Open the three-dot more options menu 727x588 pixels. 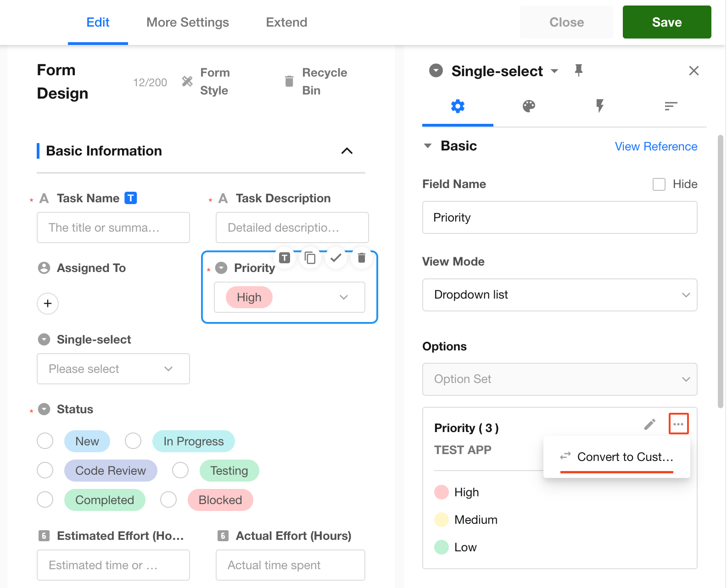[678, 424]
